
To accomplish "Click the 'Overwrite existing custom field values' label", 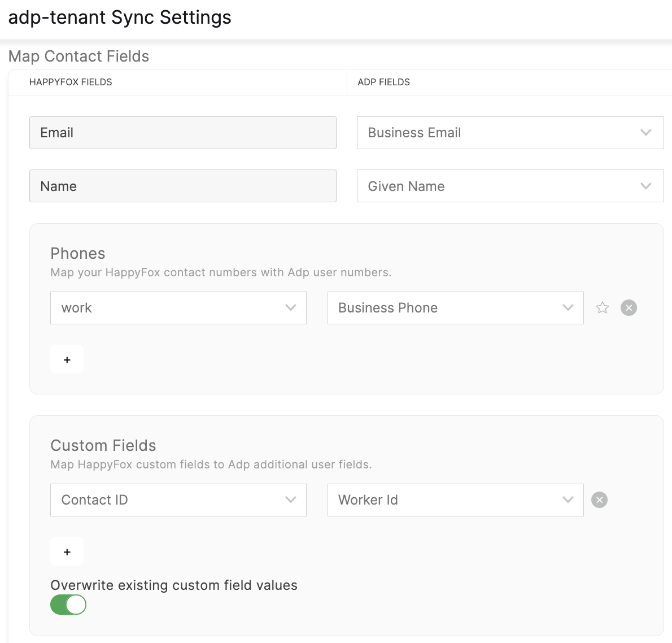I will (x=174, y=585).
